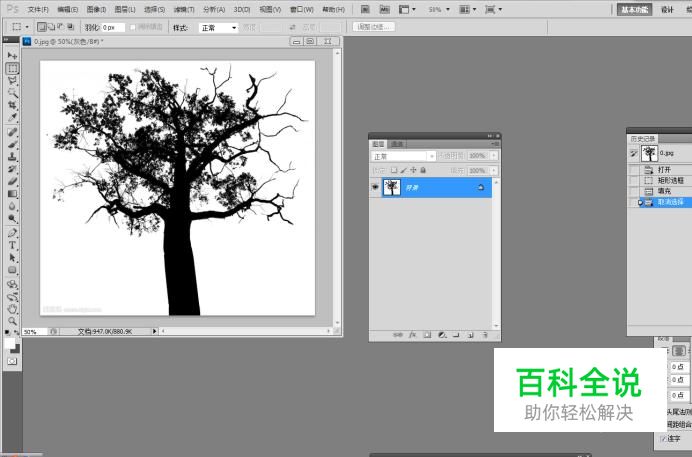Image resolution: width=692 pixels, height=457 pixels.
Task: Open the 图像(I) menu
Action: (96, 9)
